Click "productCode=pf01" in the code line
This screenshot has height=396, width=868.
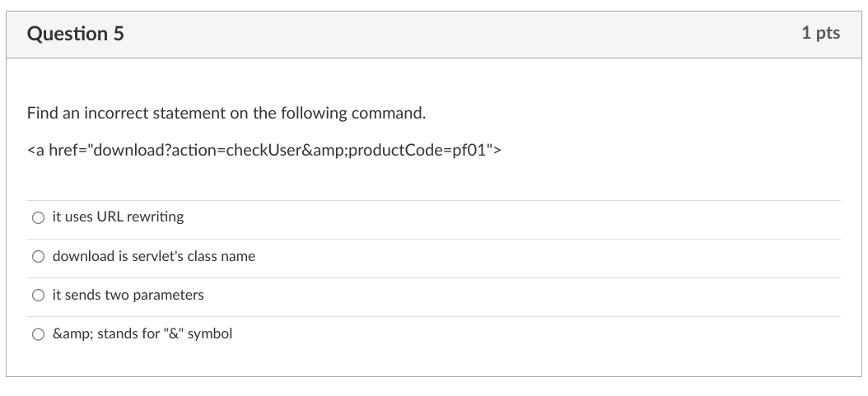418,151
